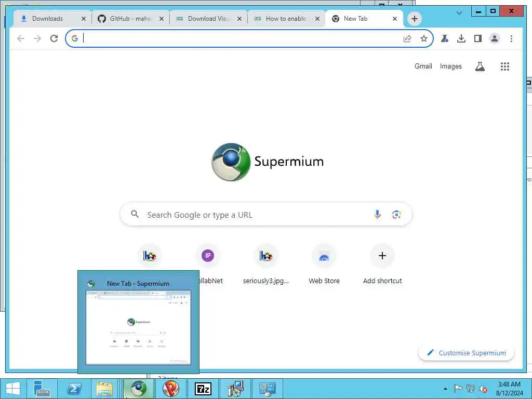Click the share page icon in address bar
Image resolution: width=532 pixels, height=399 pixels.
[x=407, y=38]
